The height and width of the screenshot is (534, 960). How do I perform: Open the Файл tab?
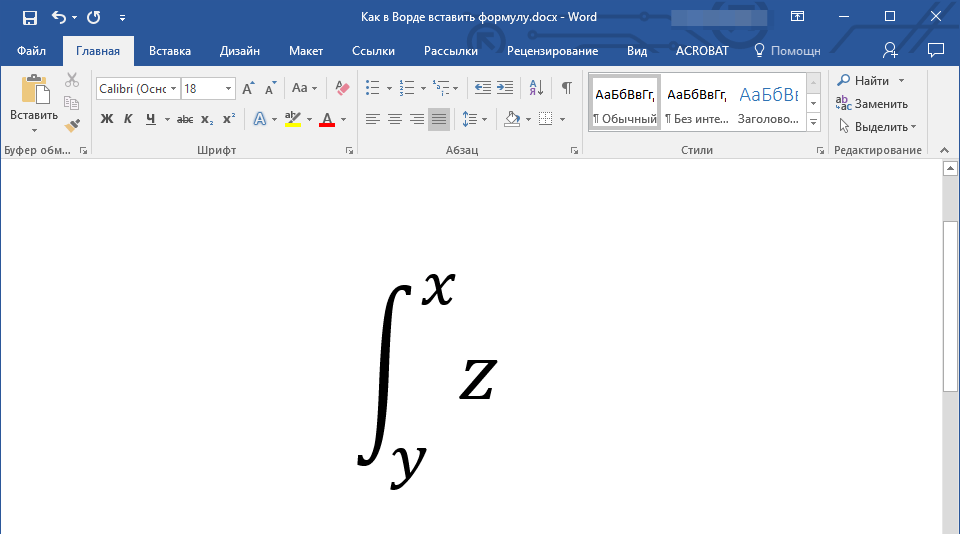click(x=31, y=51)
